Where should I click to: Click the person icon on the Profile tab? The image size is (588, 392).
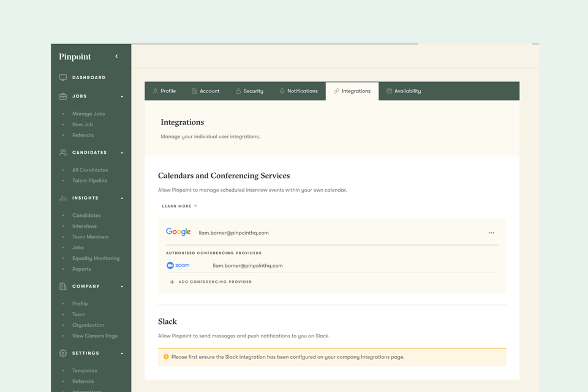point(155,91)
